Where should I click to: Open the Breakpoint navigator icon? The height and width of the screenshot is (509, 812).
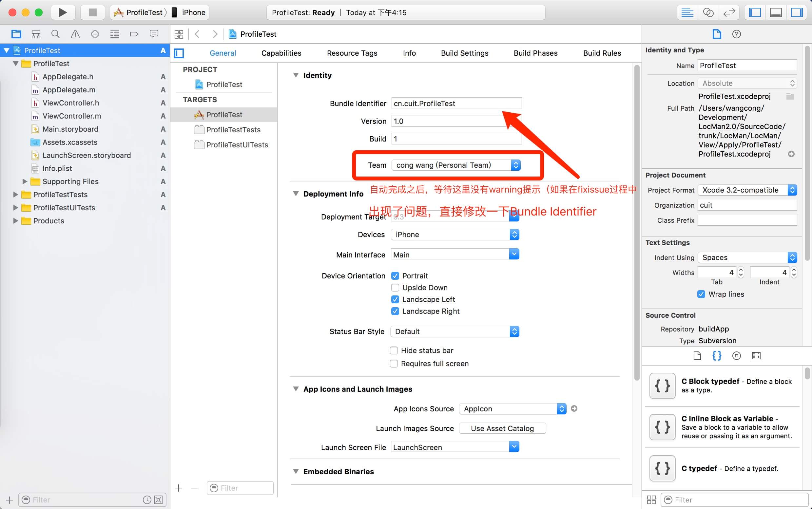(134, 34)
